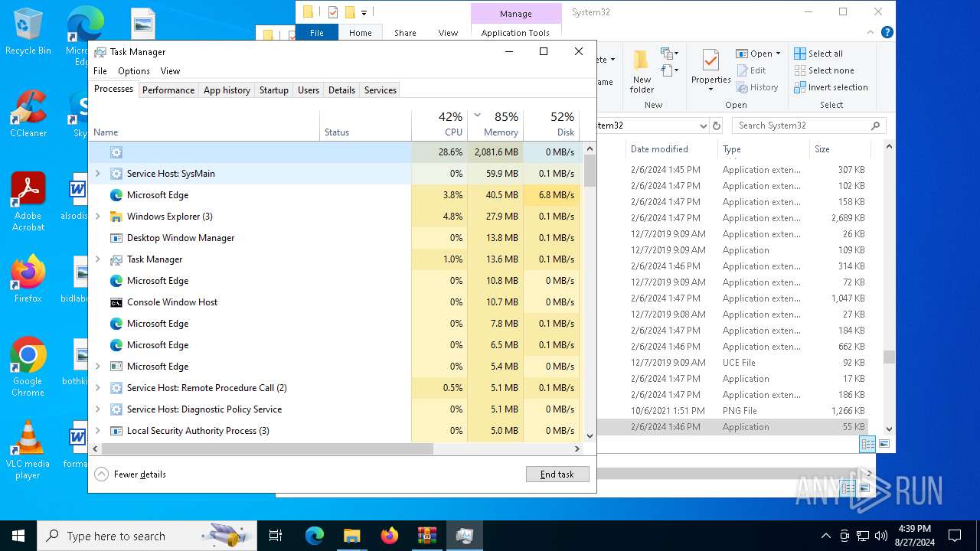Switch Explorer to details view

pos(867,444)
